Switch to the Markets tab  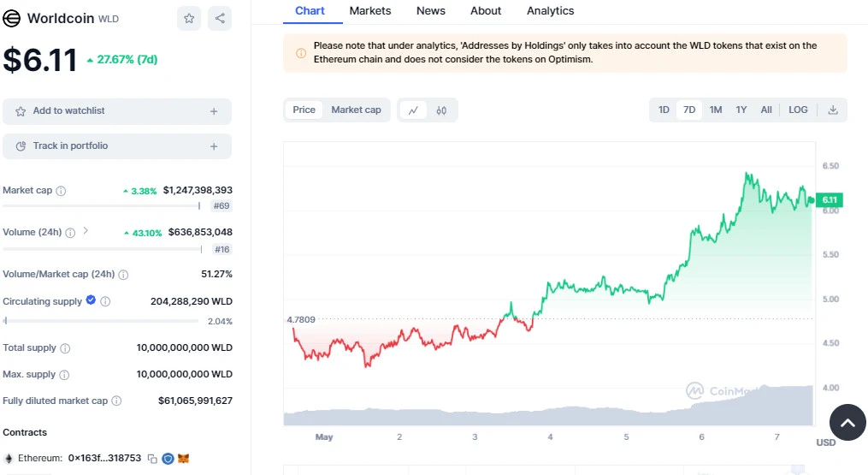pyautogui.click(x=369, y=11)
